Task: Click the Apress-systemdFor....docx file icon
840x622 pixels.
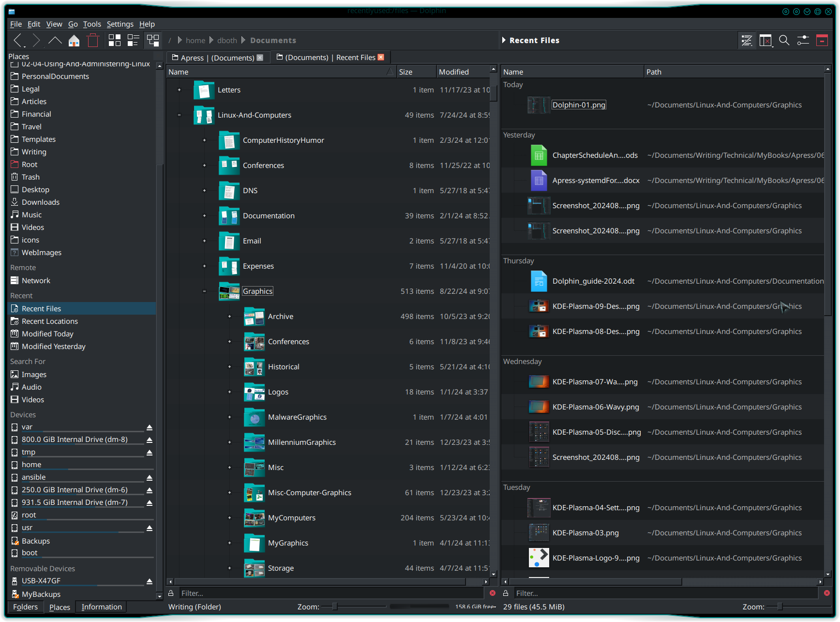Action: coord(539,181)
